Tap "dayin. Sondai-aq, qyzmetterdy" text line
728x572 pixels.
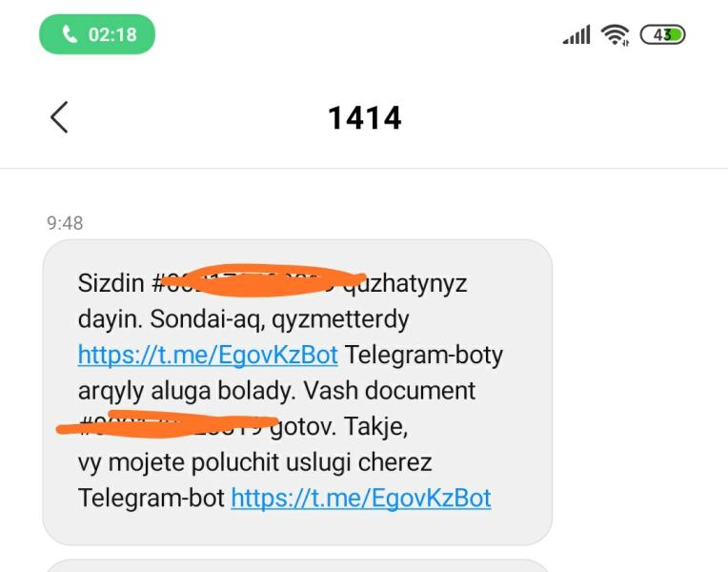click(x=244, y=319)
